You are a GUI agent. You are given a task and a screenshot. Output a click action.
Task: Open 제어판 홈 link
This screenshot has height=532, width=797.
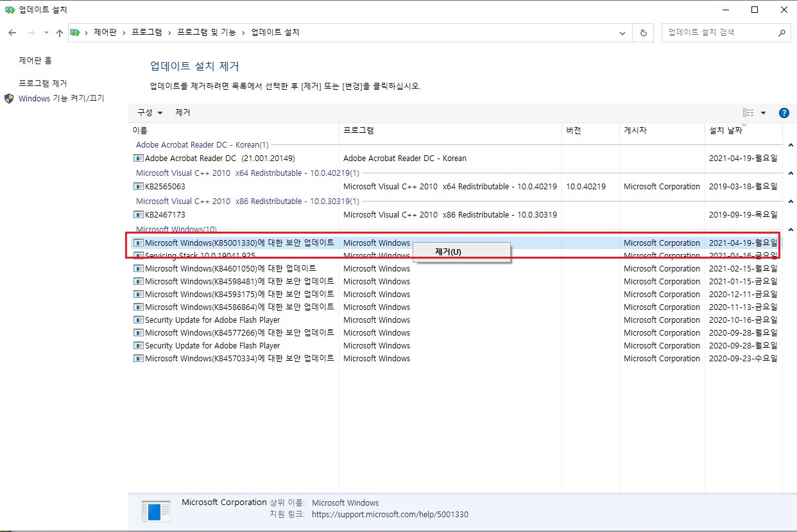pyautogui.click(x=35, y=60)
